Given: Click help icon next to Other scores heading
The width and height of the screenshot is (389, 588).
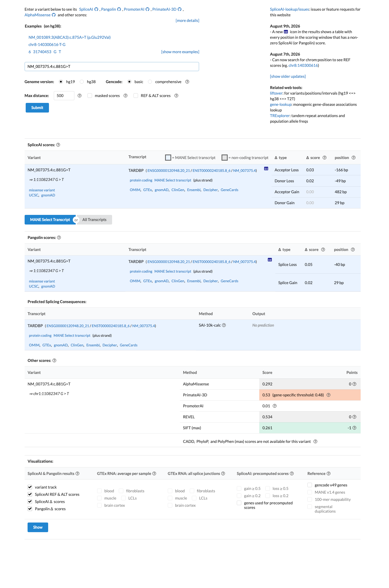Looking at the screenshot, I should (54, 361).
